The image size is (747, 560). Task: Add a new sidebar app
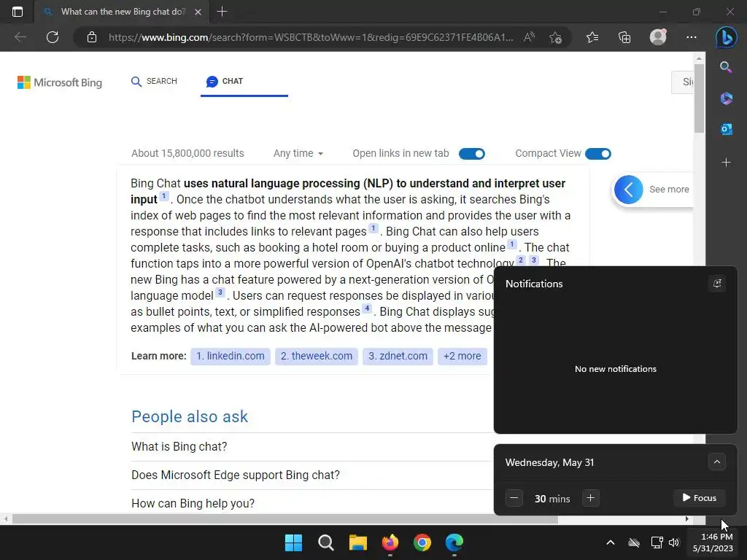(726, 163)
